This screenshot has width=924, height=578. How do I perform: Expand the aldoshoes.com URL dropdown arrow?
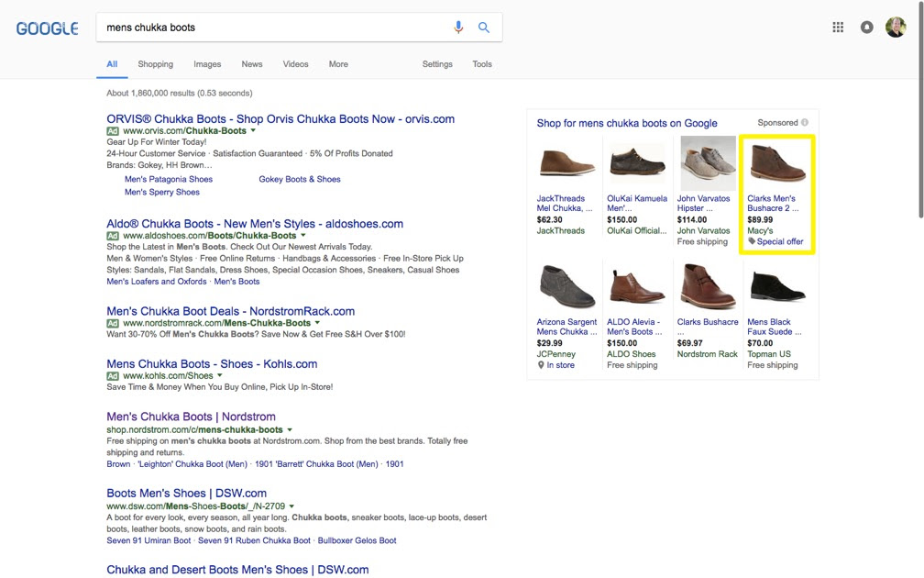[x=303, y=235]
